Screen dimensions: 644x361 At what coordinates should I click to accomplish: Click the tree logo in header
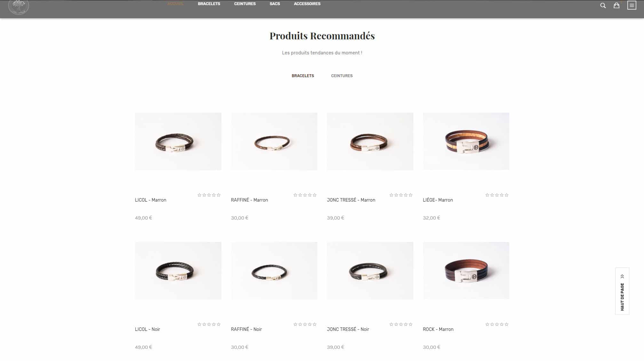coord(19,6)
